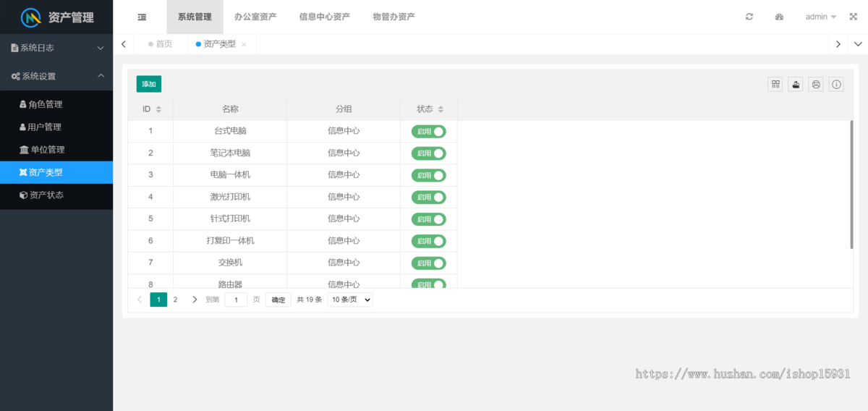Click the 共 19 条 total count text
This screenshot has width=868, height=411.
[x=309, y=300]
